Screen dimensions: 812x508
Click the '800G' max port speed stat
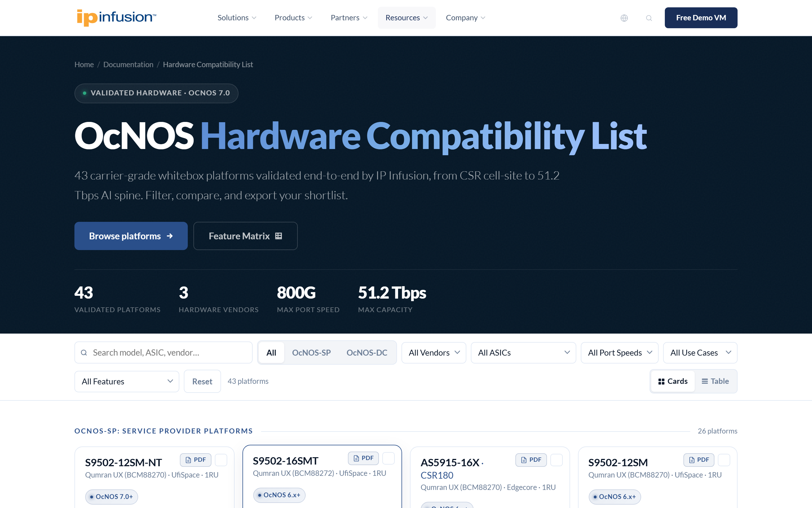(x=296, y=293)
